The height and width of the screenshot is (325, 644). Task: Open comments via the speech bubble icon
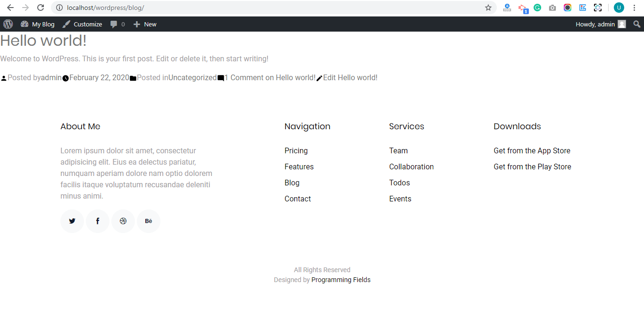pos(113,24)
